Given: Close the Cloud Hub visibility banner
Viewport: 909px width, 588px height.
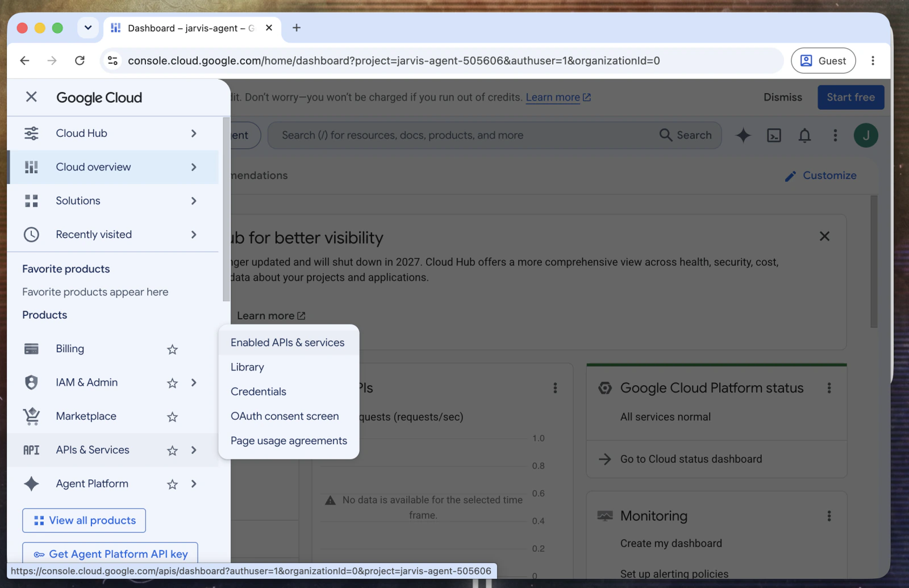Looking at the screenshot, I should coord(824,236).
